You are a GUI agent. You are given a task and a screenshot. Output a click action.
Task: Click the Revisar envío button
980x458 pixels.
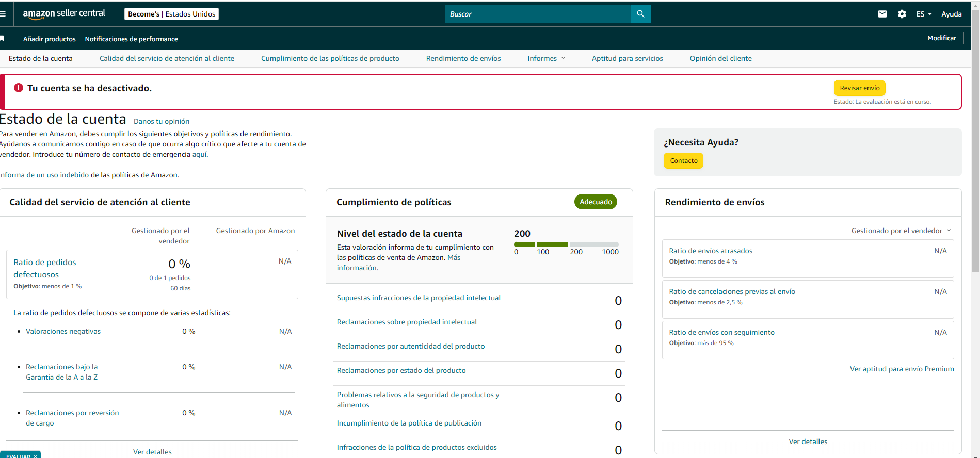pos(859,88)
